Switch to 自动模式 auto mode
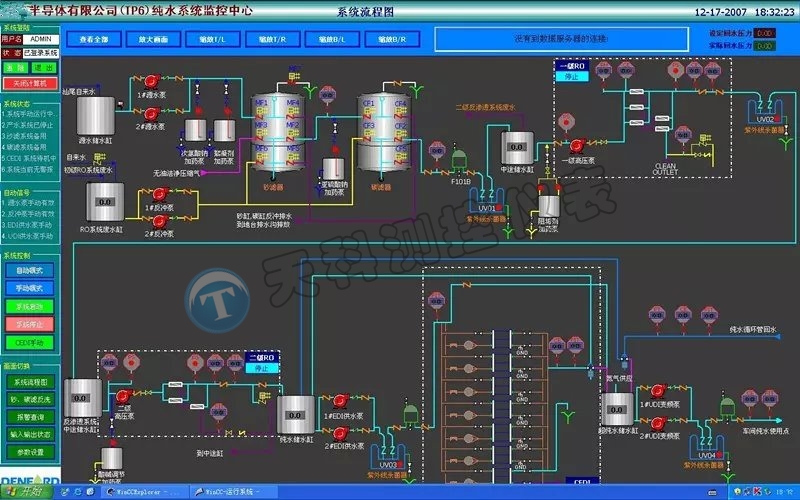The image size is (800, 500). coord(30,271)
